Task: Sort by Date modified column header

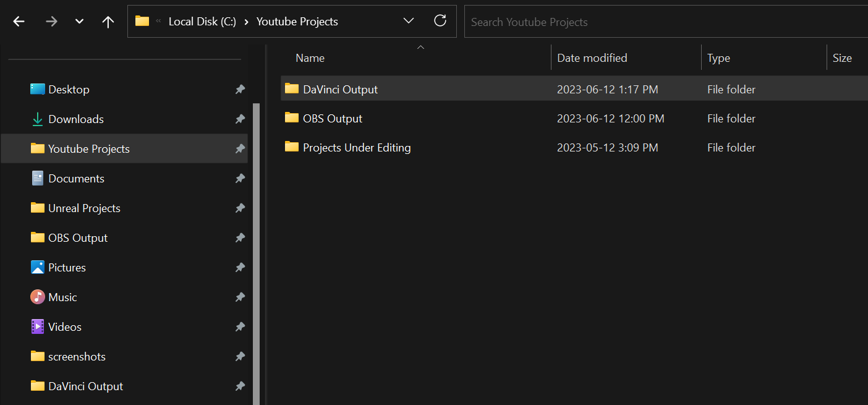Action: tap(592, 58)
